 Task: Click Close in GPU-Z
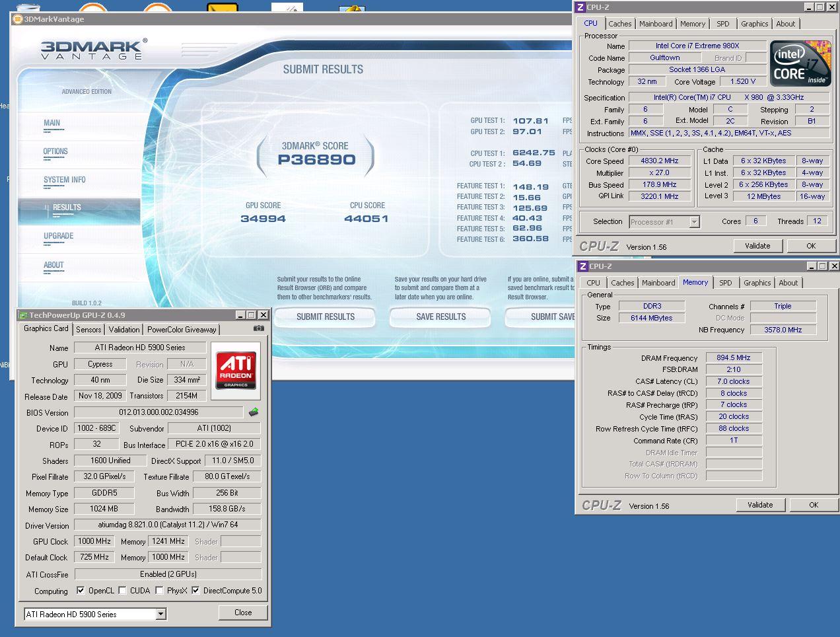(x=243, y=613)
